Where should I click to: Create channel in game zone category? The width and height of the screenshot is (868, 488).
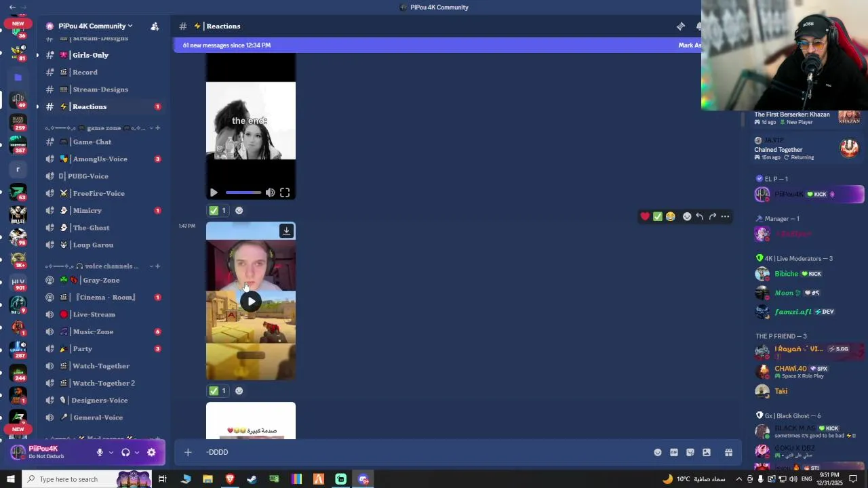click(x=158, y=128)
